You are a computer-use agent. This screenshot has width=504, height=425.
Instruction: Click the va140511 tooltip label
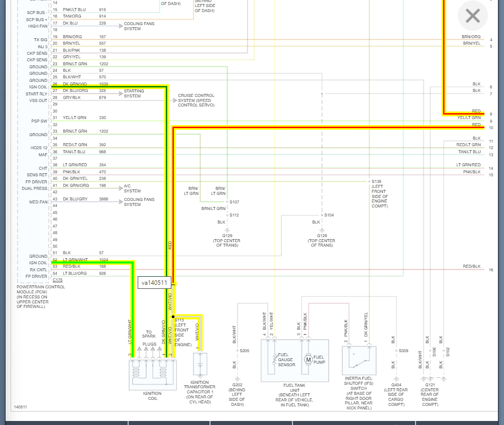(x=154, y=283)
